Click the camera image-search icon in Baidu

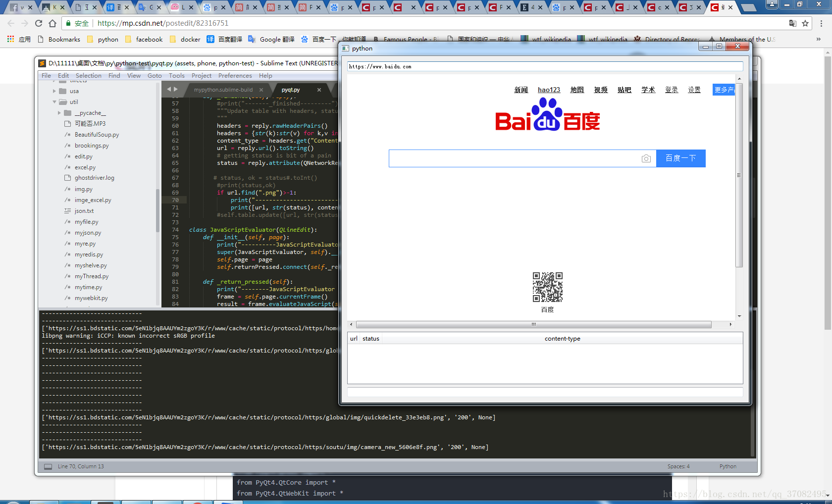tap(646, 158)
